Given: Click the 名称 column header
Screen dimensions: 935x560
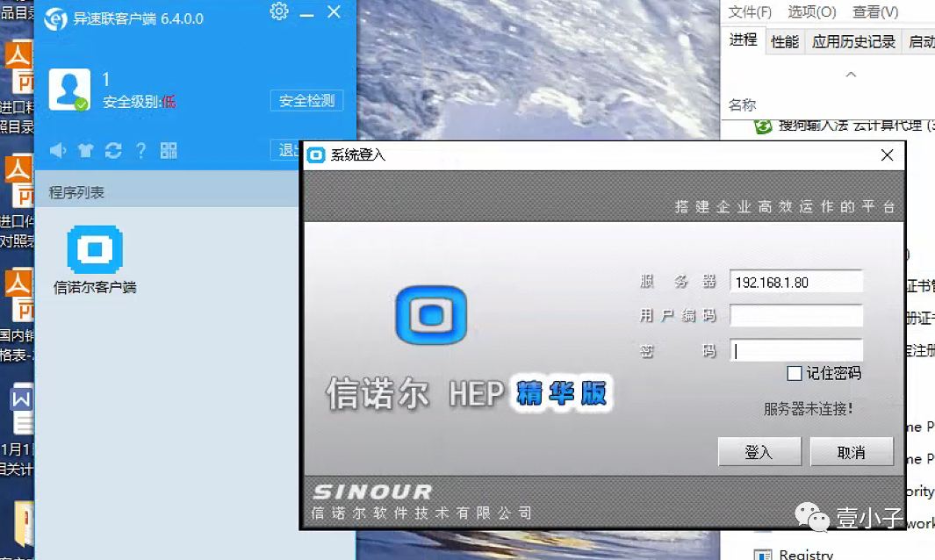Looking at the screenshot, I should pyautogui.click(x=743, y=105).
